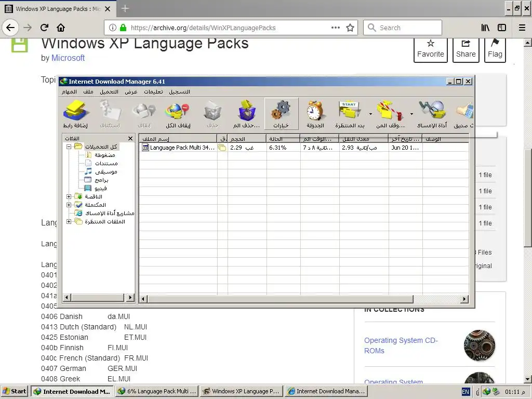Image resolution: width=532 pixels, height=399 pixels.
Task: Expand the Queues category node
Action: tap(69, 221)
